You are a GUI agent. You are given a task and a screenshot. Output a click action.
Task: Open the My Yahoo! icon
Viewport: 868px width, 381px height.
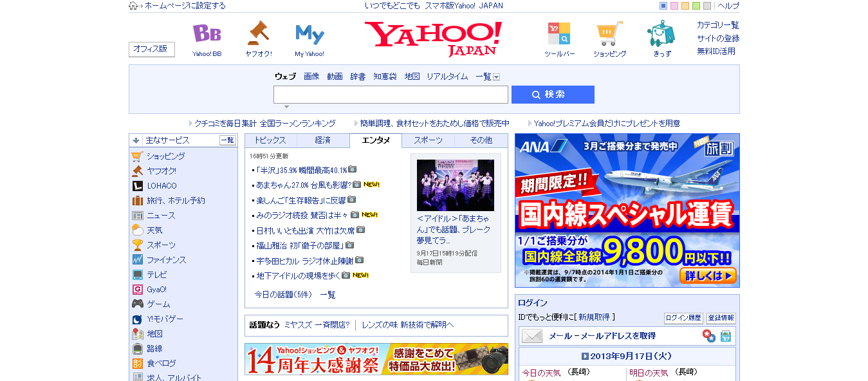click(309, 33)
